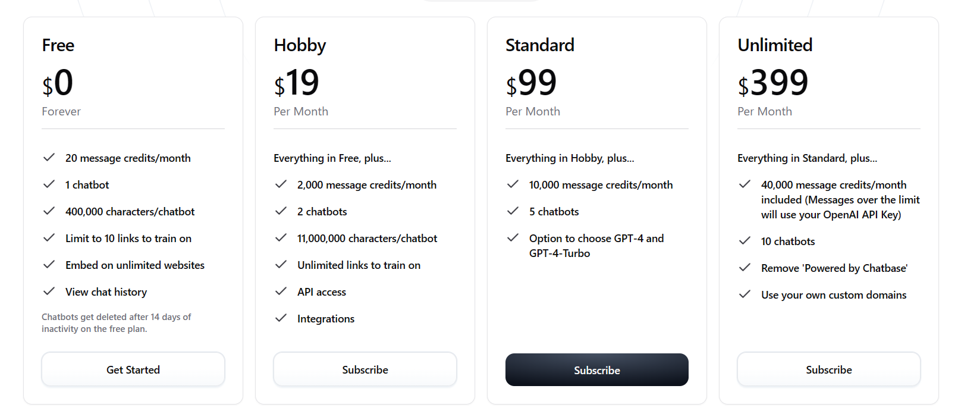
Task: Click checkmark beside Unlimited links to train on
Action: [281, 265]
